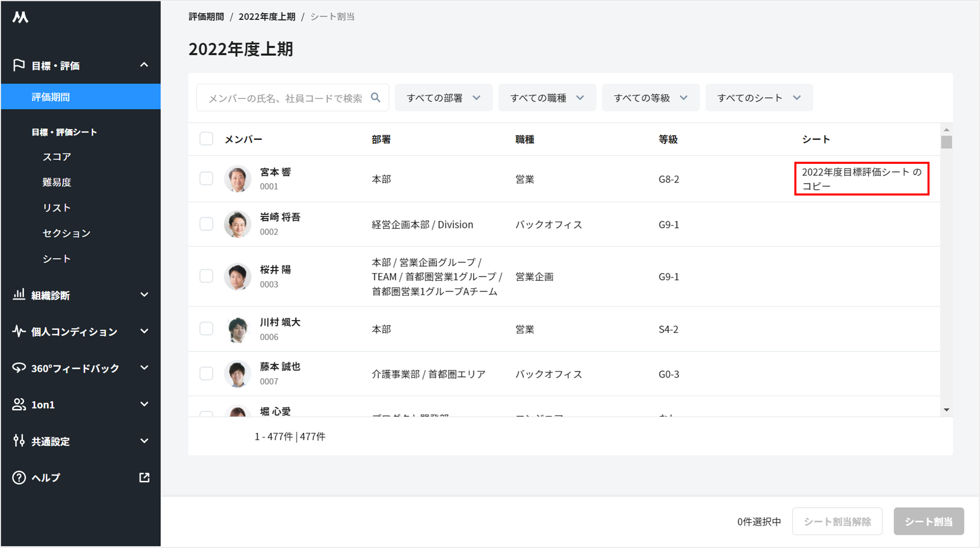Click the bar chart icon for 組織診断
This screenshot has height=548, width=980.
click(19, 295)
